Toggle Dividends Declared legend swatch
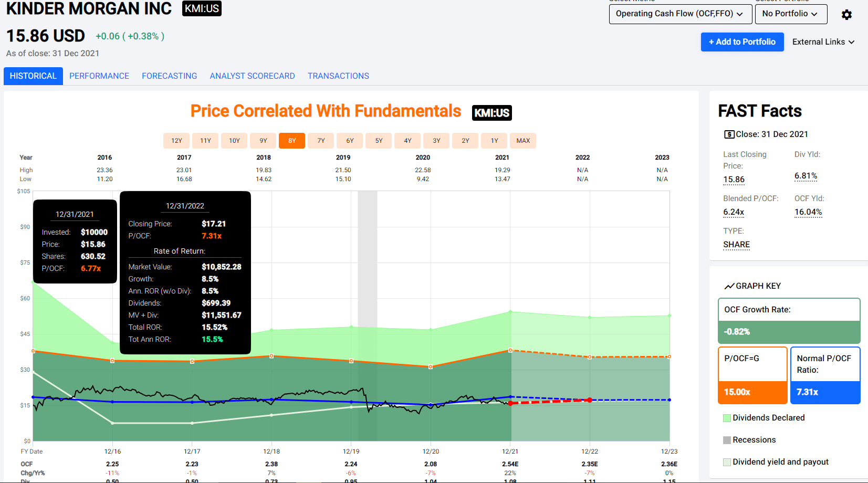This screenshot has height=483, width=868. tap(727, 418)
